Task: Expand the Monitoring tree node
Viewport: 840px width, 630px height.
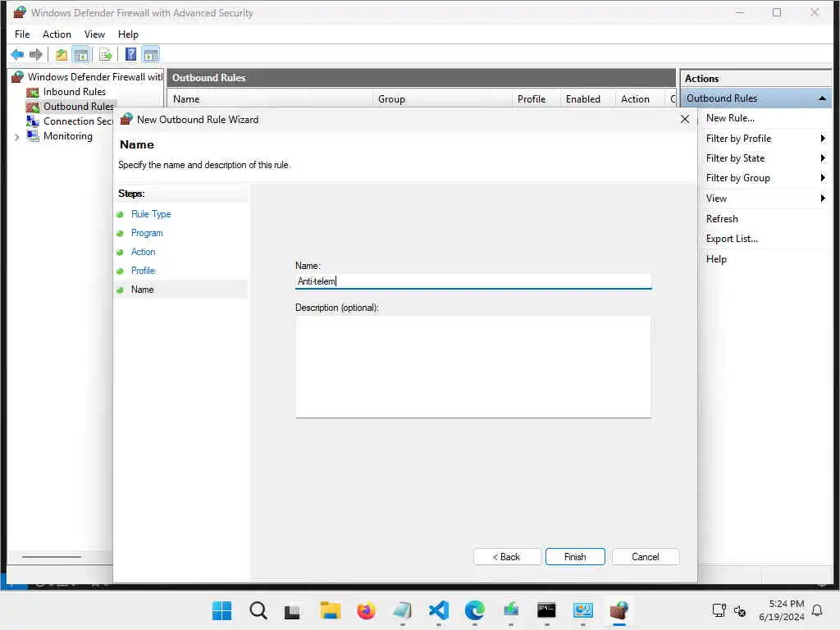Action: pyautogui.click(x=16, y=137)
